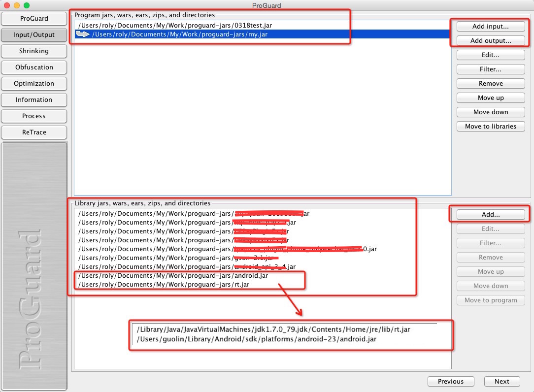Switch to the Input/Output tab
534x392 pixels.
tap(33, 35)
